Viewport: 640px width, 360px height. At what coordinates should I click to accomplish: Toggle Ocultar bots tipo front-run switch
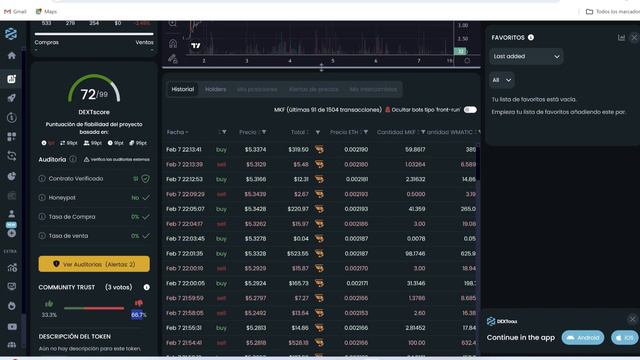470,110
